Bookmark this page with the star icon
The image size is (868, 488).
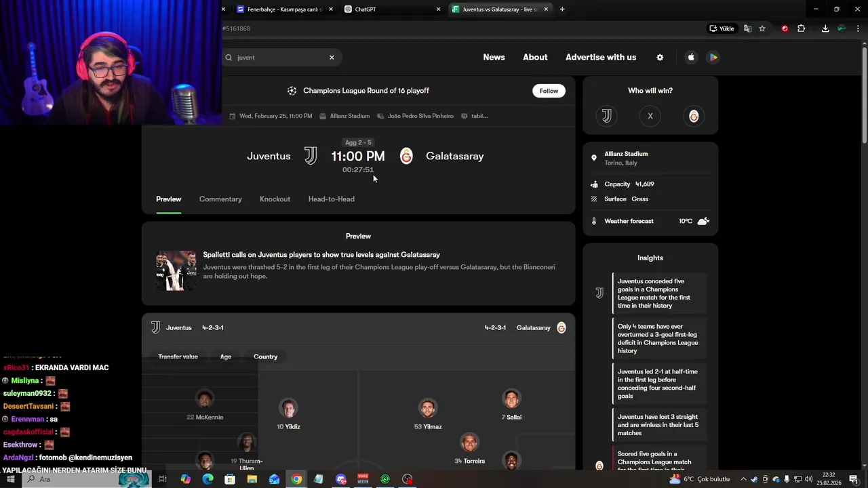tap(762, 28)
